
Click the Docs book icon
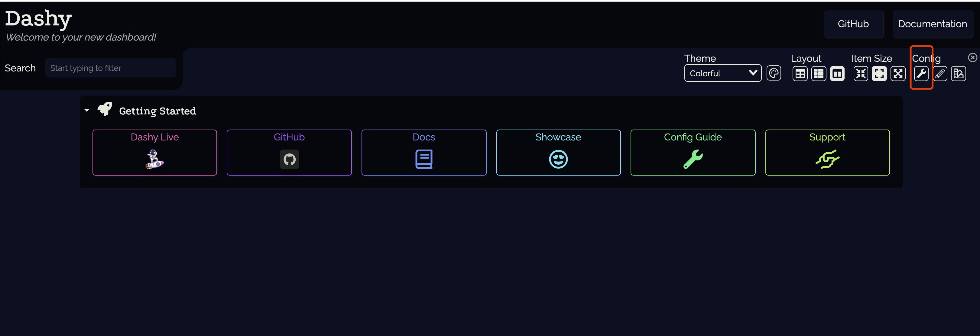[x=424, y=159]
